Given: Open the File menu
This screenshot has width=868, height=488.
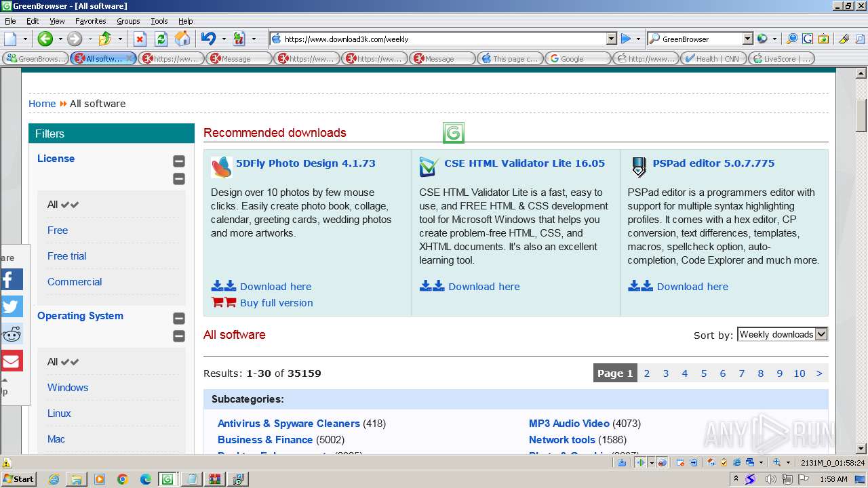Looking at the screenshot, I should pyautogui.click(x=10, y=21).
